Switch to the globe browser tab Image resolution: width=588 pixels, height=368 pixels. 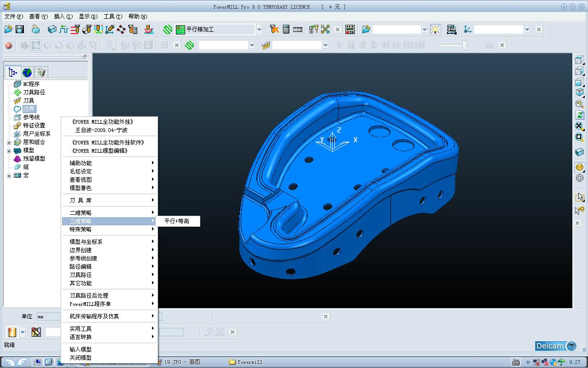27,72
